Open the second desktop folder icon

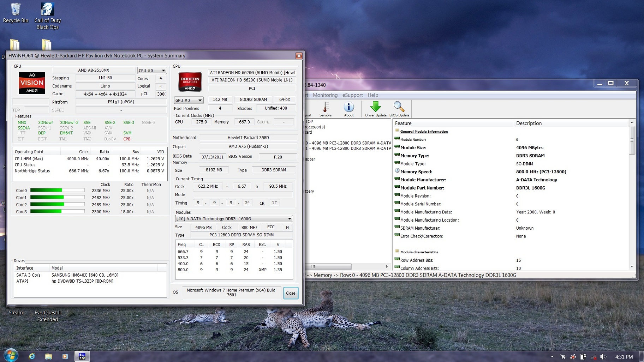[47, 45]
